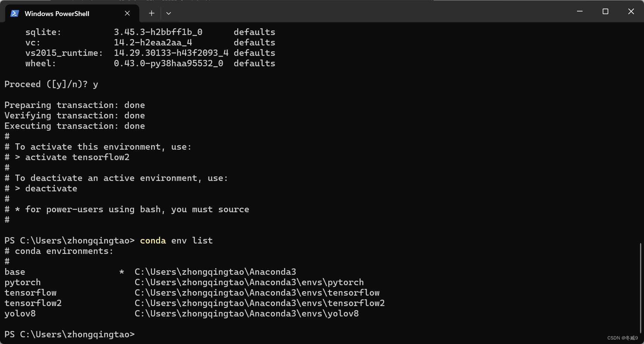This screenshot has height=344, width=644.
Task: Open a new terminal tab with plus button
Action: pyautogui.click(x=151, y=13)
